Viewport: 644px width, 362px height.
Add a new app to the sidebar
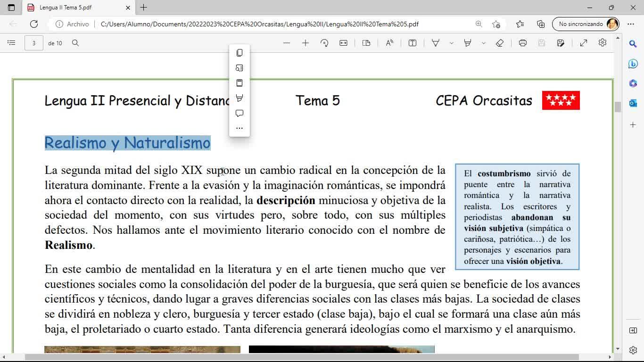coord(633,124)
